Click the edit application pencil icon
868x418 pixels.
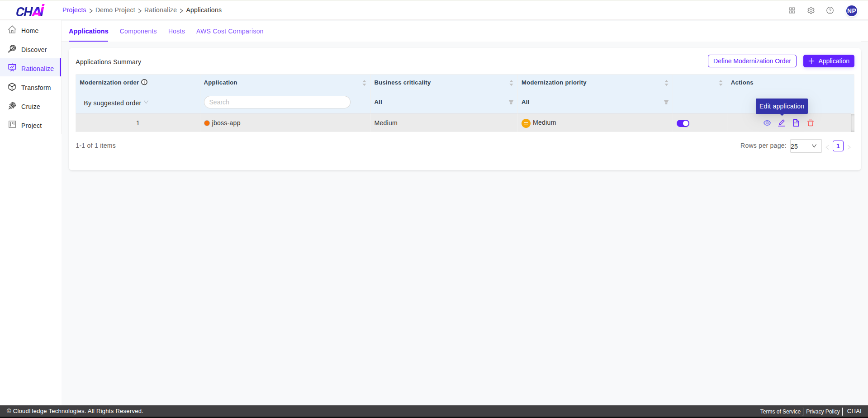tap(781, 123)
